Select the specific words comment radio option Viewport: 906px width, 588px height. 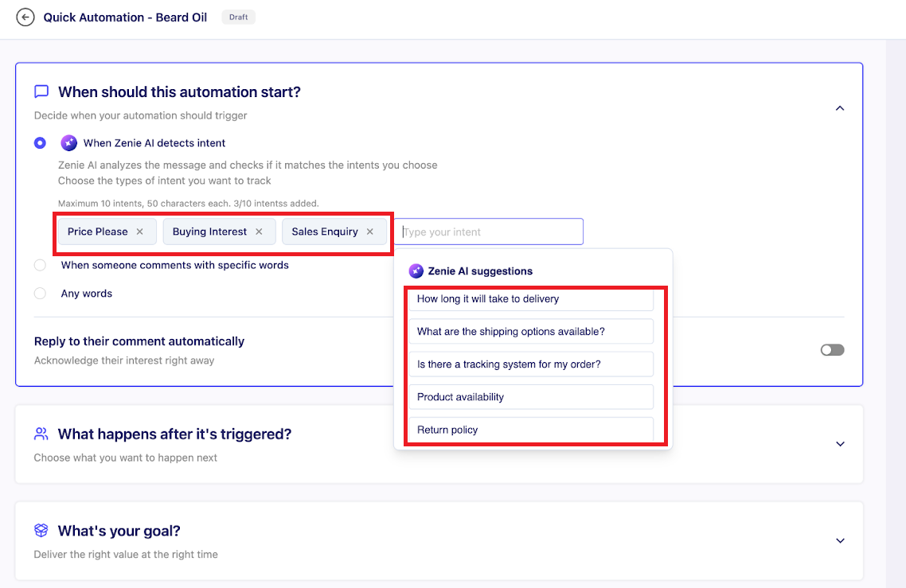(x=40, y=265)
